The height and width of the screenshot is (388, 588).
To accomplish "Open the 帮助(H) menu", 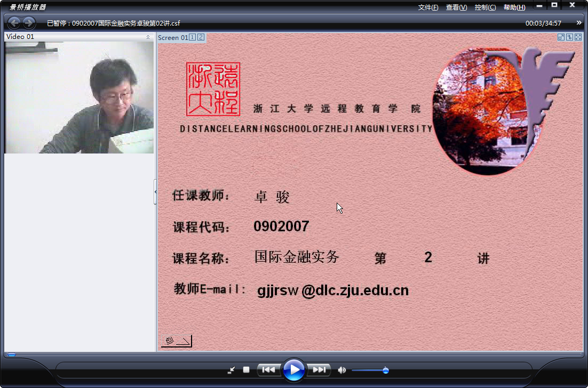I will point(514,7).
